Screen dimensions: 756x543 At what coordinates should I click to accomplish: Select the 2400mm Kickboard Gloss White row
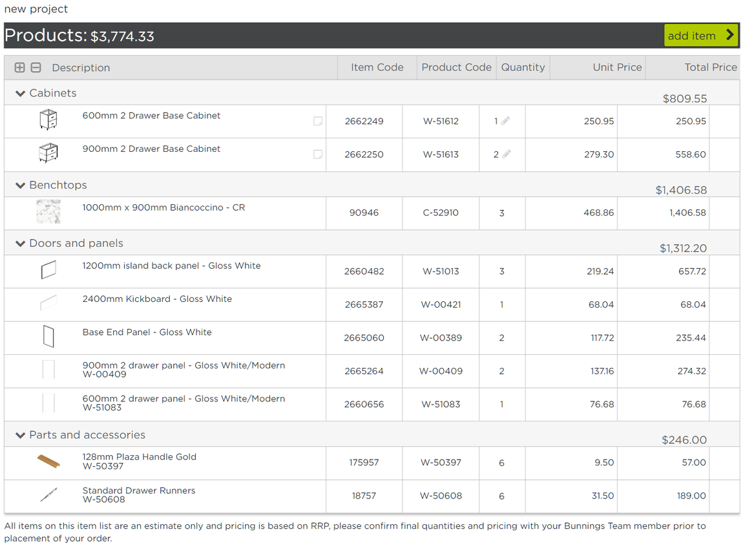click(157, 299)
